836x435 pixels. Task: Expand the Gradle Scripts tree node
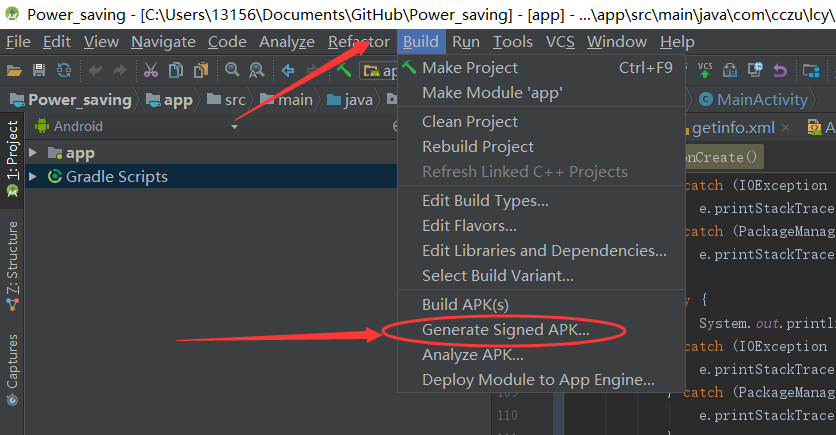[33, 177]
